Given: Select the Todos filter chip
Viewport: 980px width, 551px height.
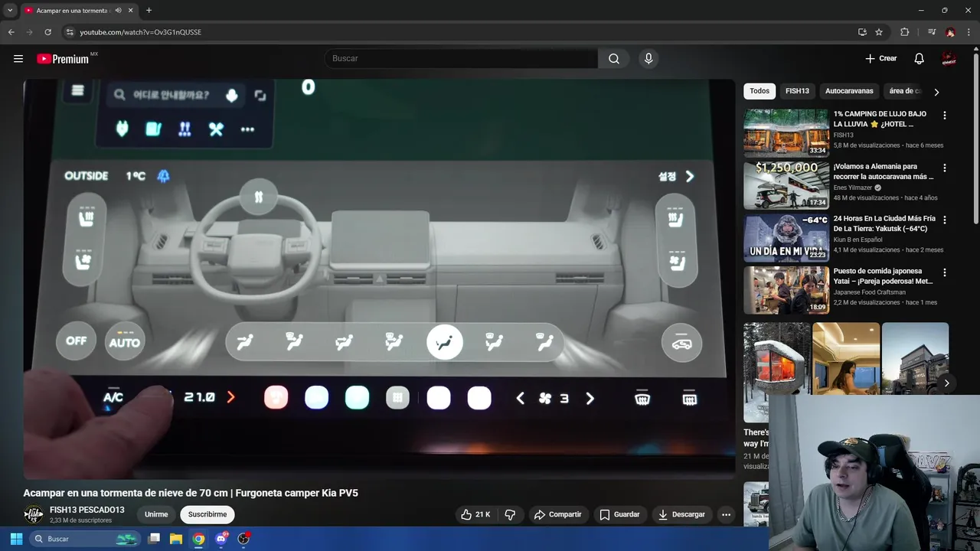Looking at the screenshot, I should 759,91.
